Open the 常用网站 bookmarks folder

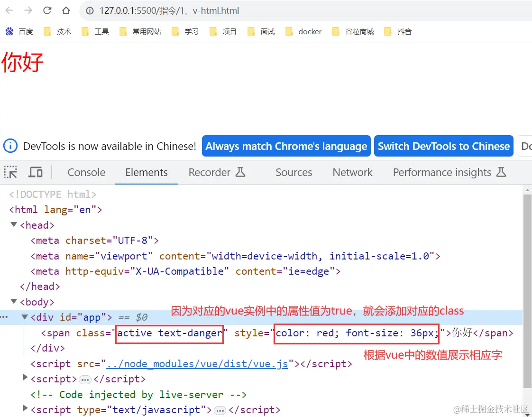(140, 32)
